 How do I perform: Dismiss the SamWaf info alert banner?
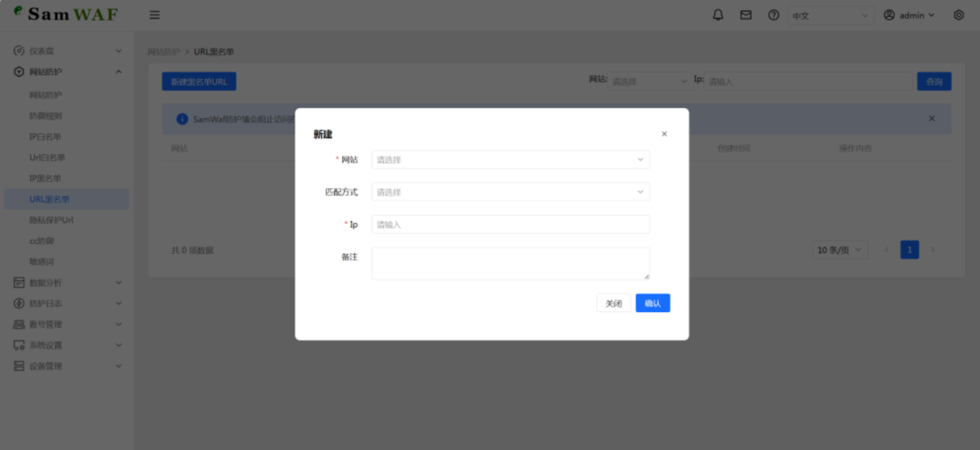click(931, 119)
